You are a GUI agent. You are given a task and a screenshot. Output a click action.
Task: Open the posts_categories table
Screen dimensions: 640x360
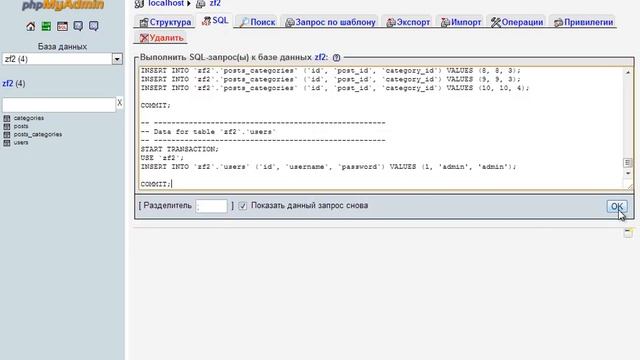[x=38, y=134]
